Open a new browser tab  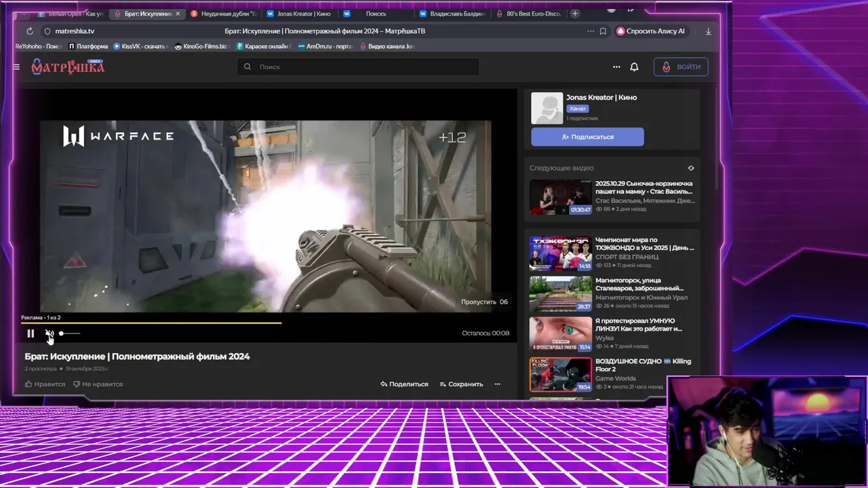(x=575, y=14)
